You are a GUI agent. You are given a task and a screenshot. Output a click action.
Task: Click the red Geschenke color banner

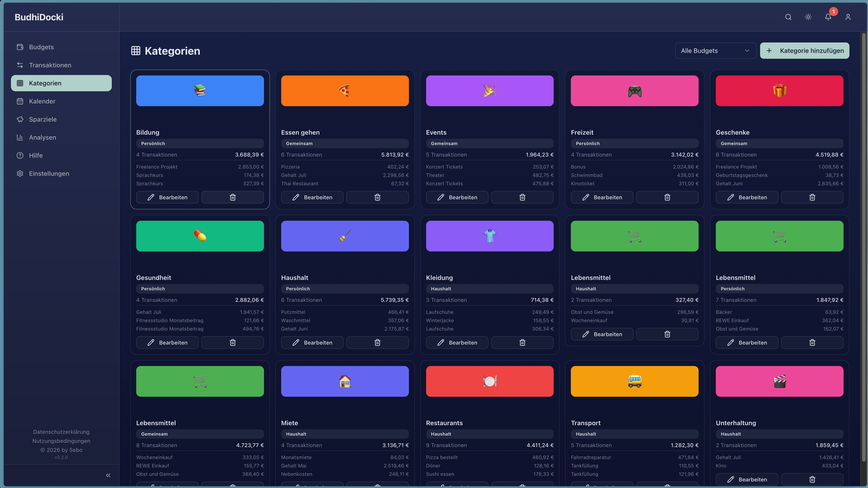(780, 91)
